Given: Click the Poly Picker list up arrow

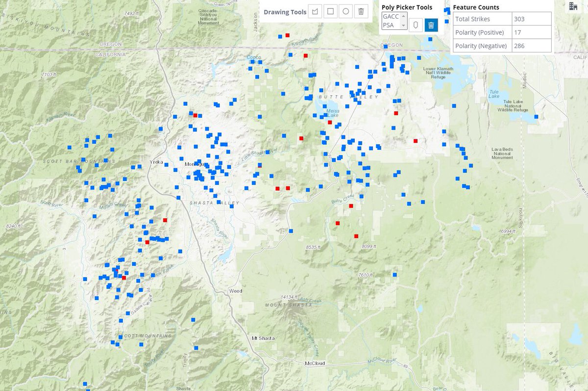Looking at the screenshot, I should 404,16.
